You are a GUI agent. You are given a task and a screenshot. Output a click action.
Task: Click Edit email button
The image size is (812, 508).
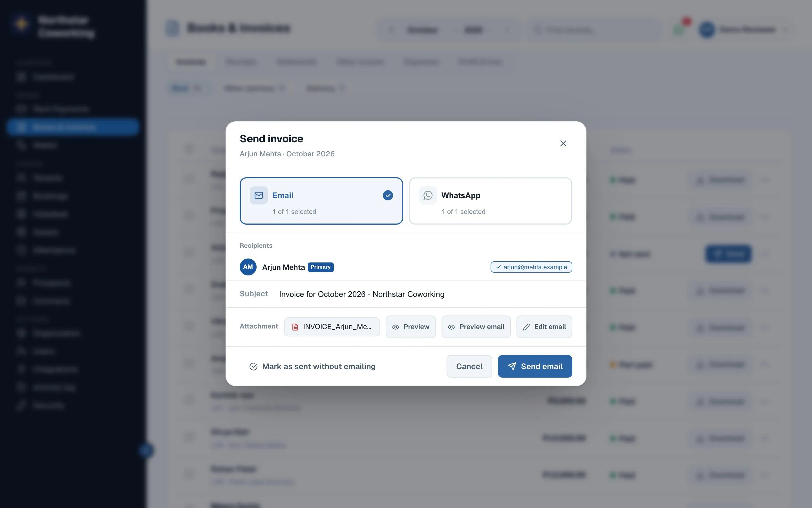tap(544, 327)
